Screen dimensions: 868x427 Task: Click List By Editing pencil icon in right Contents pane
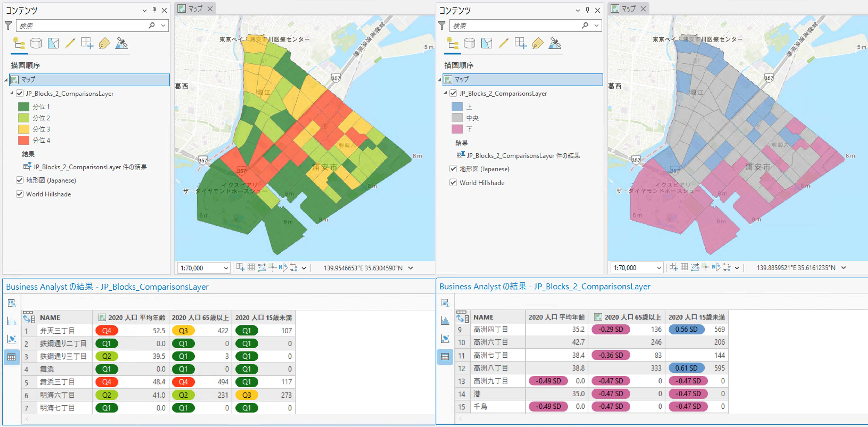503,43
